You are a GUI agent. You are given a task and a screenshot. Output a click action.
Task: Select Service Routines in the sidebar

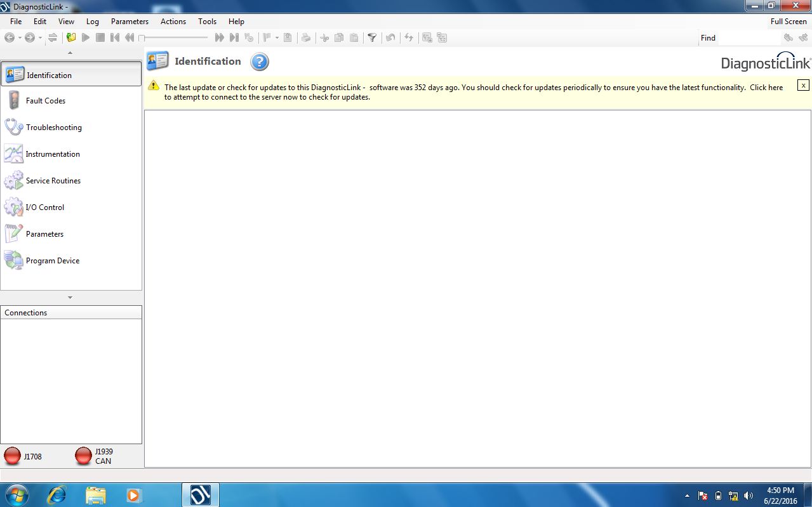(71, 181)
